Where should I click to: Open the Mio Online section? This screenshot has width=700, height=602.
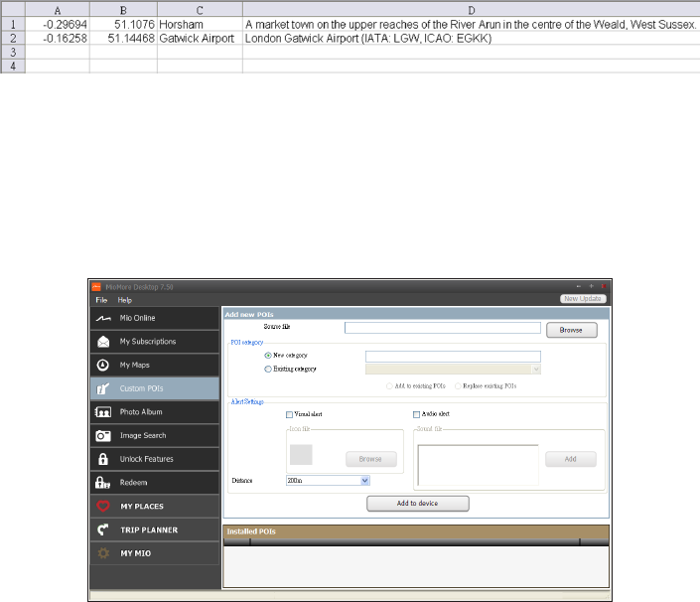[x=155, y=318]
